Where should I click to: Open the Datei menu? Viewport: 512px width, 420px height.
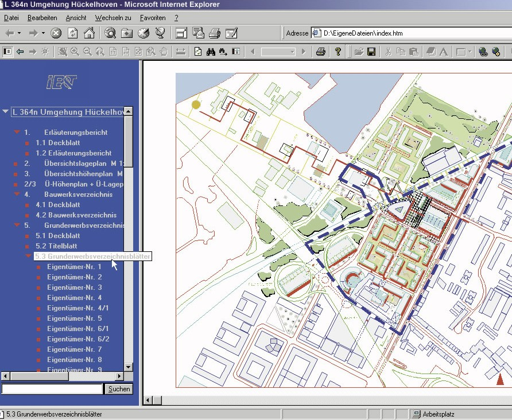click(11, 18)
